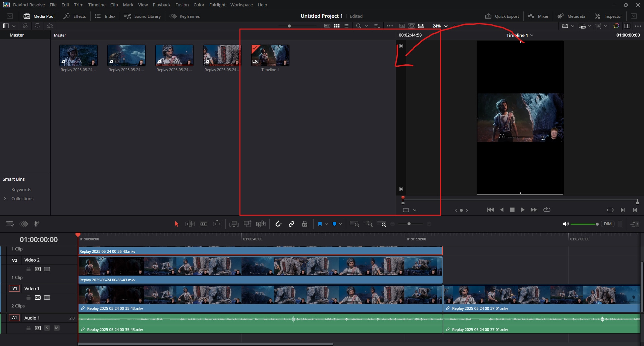Open the Fairlight menu
This screenshot has height=346, width=644.
tap(217, 5)
